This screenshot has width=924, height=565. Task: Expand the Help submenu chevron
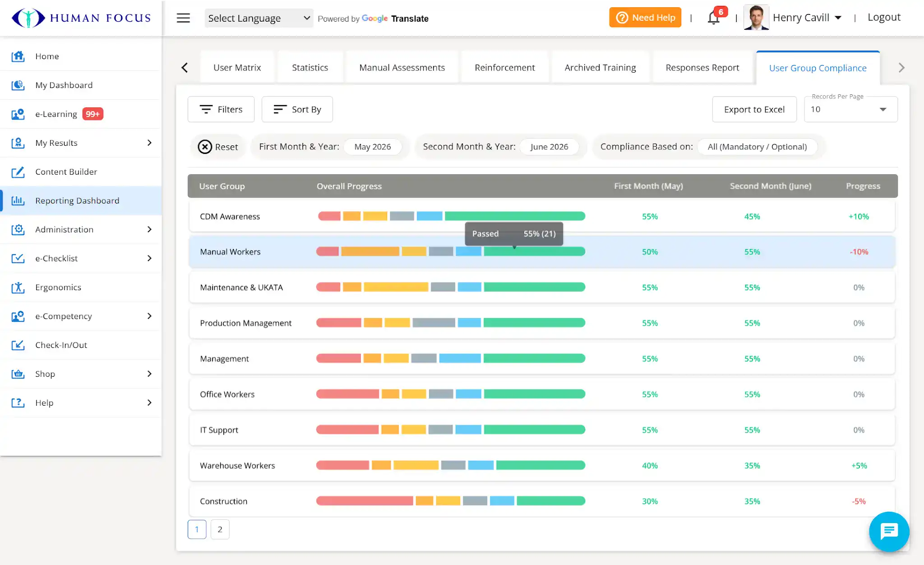(149, 403)
